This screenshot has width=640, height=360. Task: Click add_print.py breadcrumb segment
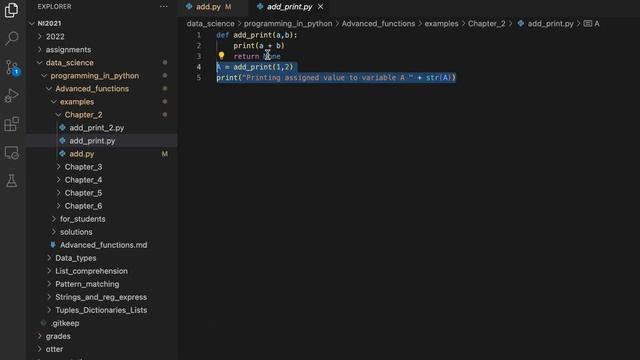click(x=550, y=24)
